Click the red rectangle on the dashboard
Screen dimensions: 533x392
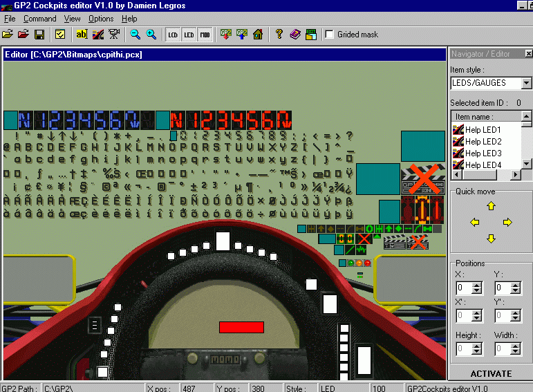pyautogui.click(x=241, y=327)
